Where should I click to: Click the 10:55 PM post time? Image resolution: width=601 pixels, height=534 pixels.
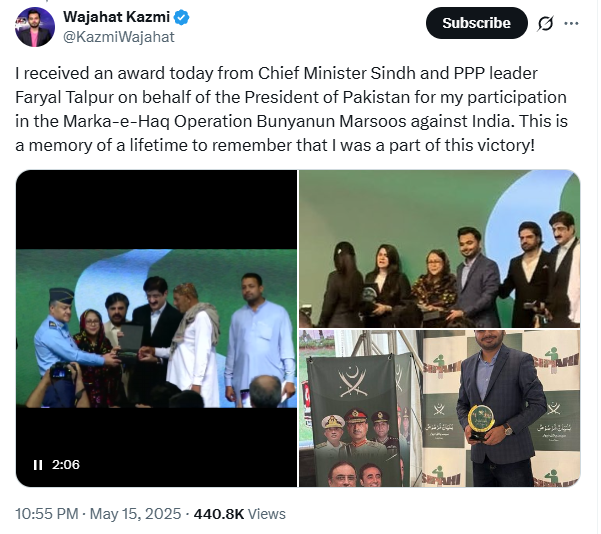pyautogui.click(x=48, y=514)
